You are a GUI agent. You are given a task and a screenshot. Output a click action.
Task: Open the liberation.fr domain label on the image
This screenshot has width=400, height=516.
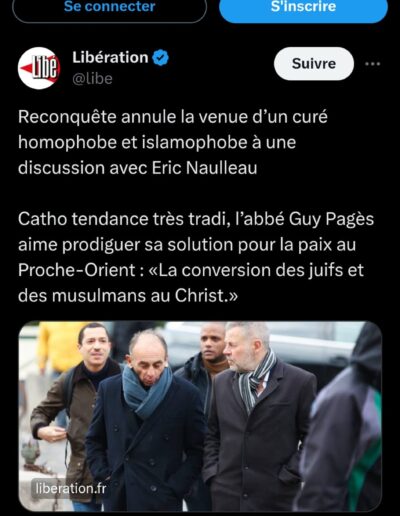coord(71,489)
